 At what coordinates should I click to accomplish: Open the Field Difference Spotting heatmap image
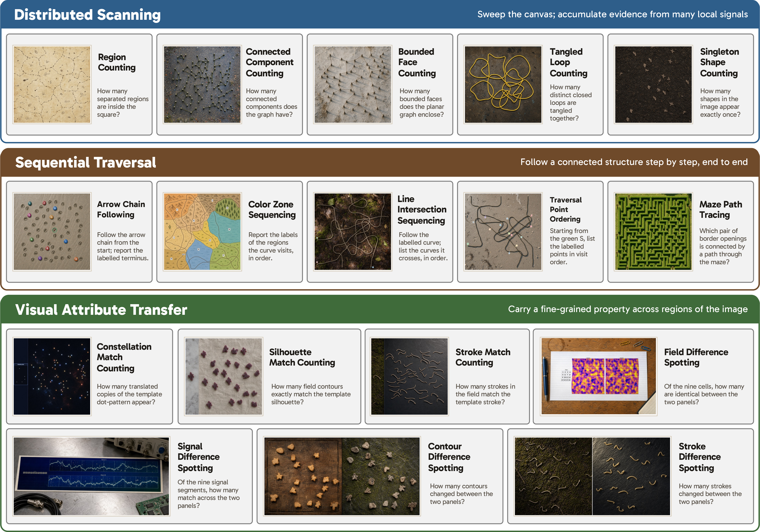click(598, 376)
